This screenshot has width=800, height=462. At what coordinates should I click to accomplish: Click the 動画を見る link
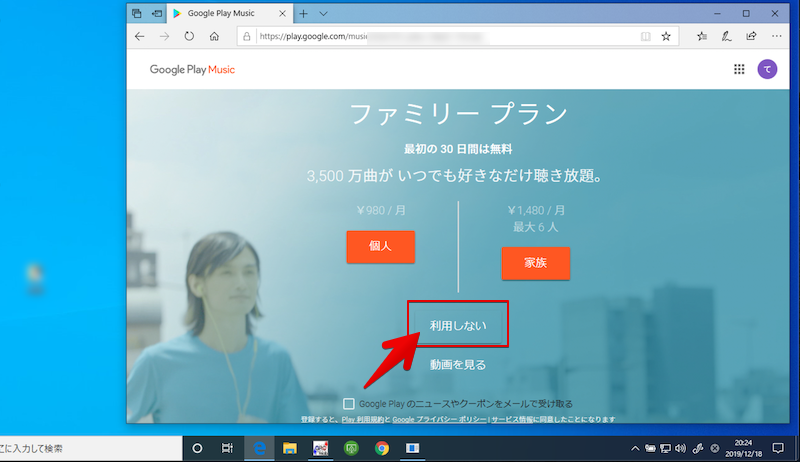[457, 365]
